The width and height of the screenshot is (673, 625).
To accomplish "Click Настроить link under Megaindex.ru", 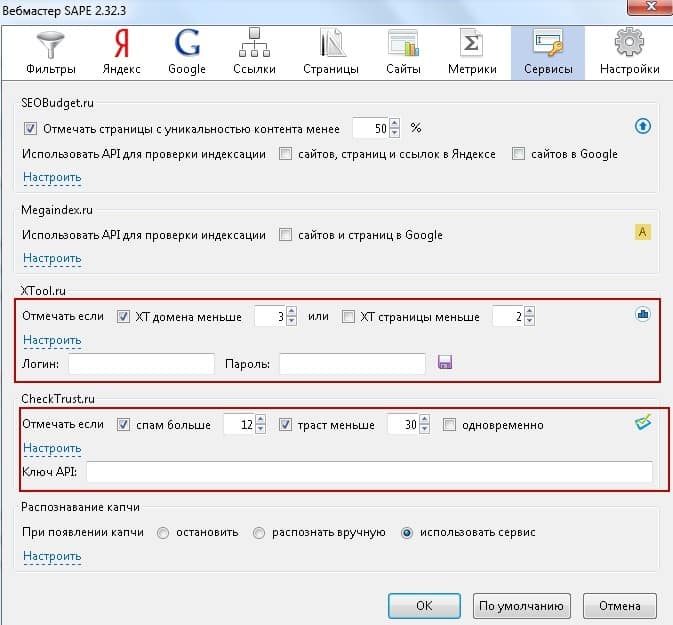I will pyautogui.click(x=52, y=258).
